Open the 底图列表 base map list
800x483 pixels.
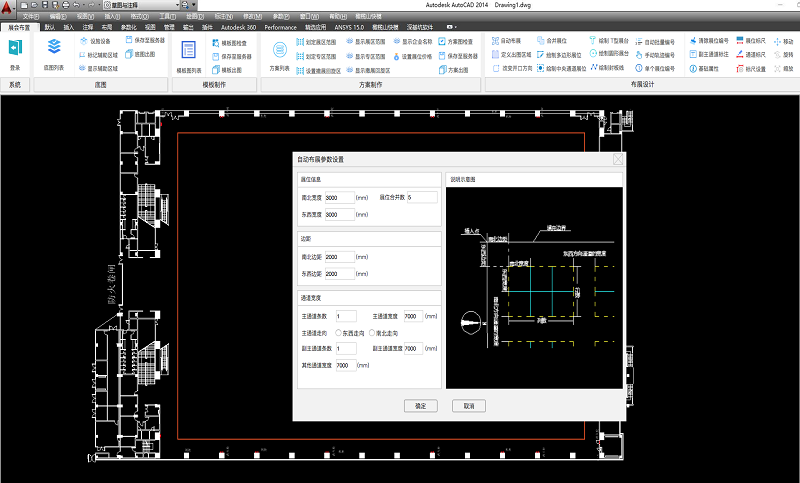click(54, 53)
